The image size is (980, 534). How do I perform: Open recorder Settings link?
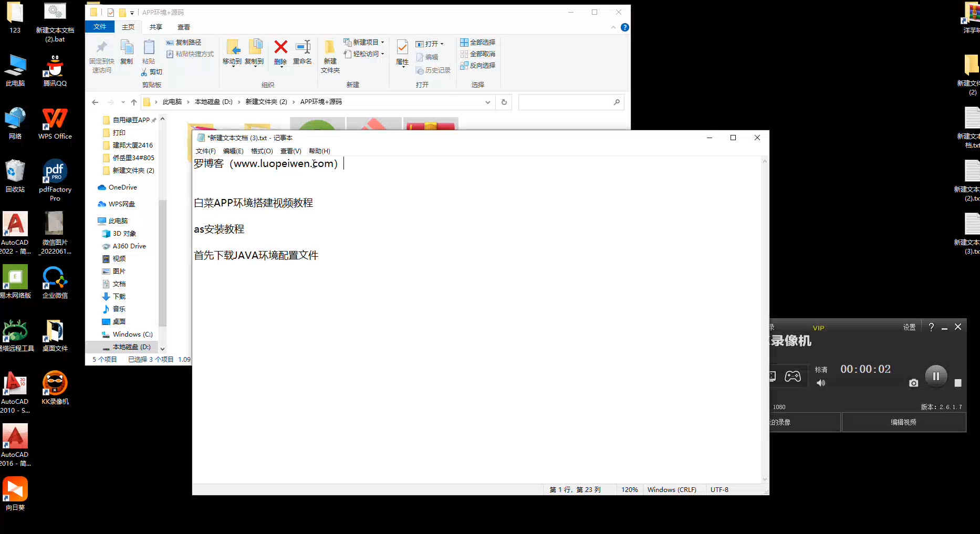tap(909, 327)
